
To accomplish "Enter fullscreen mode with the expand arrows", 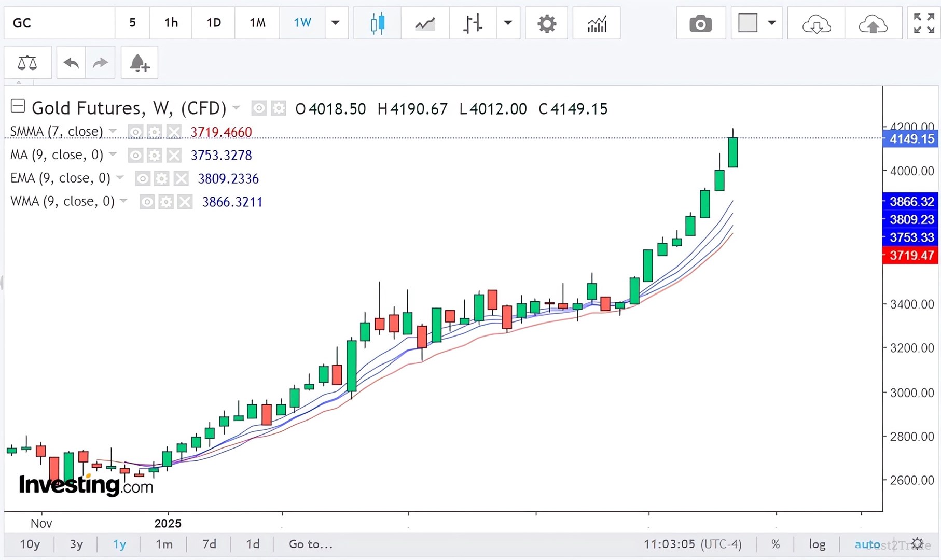I will (923, 23).
